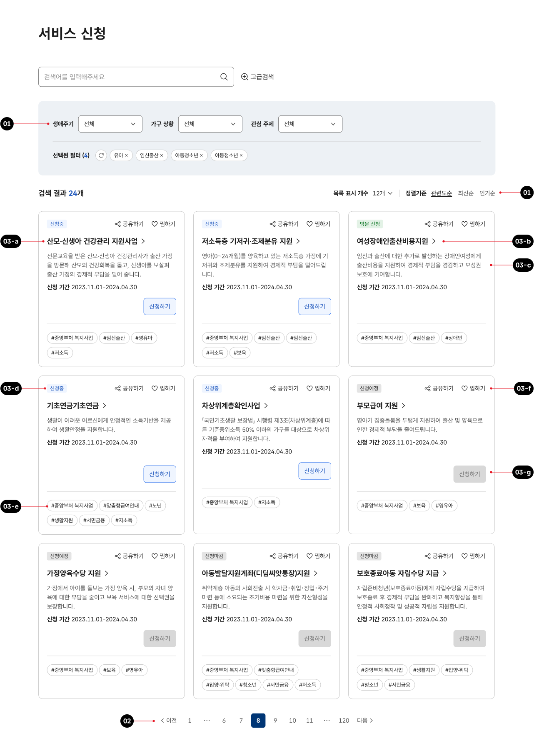Viewport: 534px width, 756px height.
Task: Favorite the 저소득층 기저귀·조제분유 지원 card
Action: [x=318, y=224]
